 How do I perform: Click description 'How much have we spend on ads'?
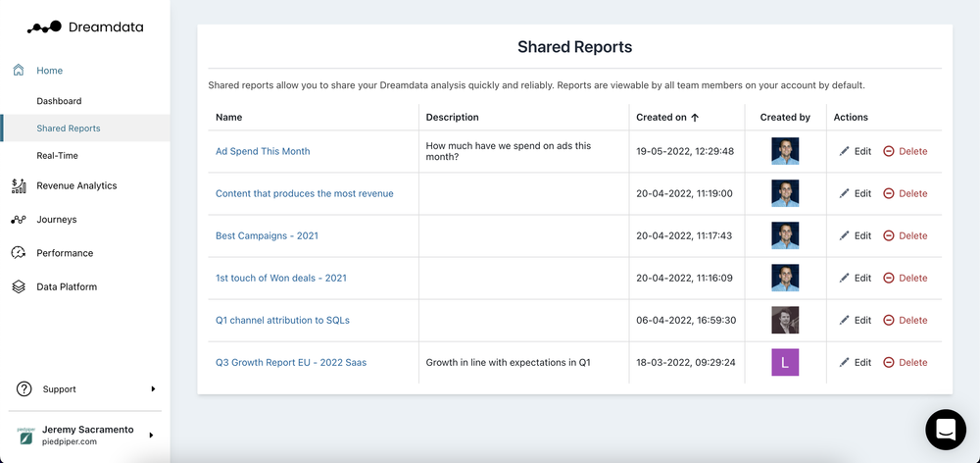point(508,151)
